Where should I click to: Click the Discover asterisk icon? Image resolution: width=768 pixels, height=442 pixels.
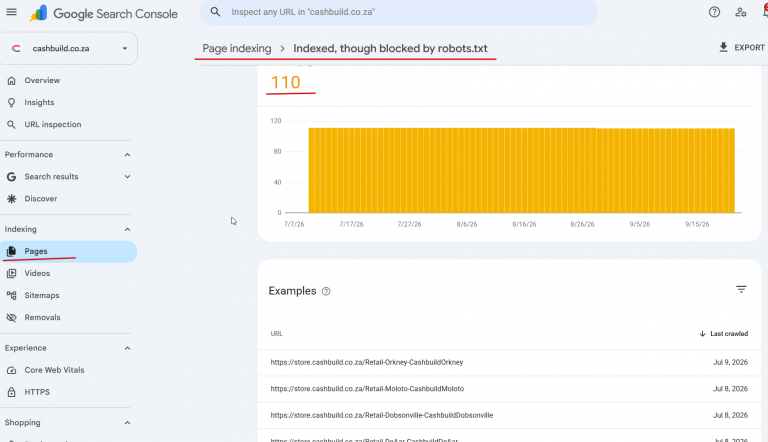11,198
